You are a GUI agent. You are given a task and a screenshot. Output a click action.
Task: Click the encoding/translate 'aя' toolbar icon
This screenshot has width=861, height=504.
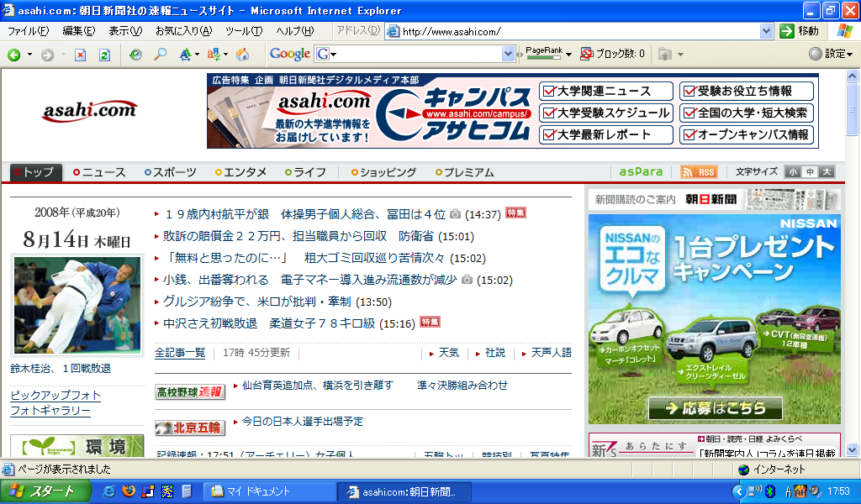pyautogui.click(x=214, y=55)
